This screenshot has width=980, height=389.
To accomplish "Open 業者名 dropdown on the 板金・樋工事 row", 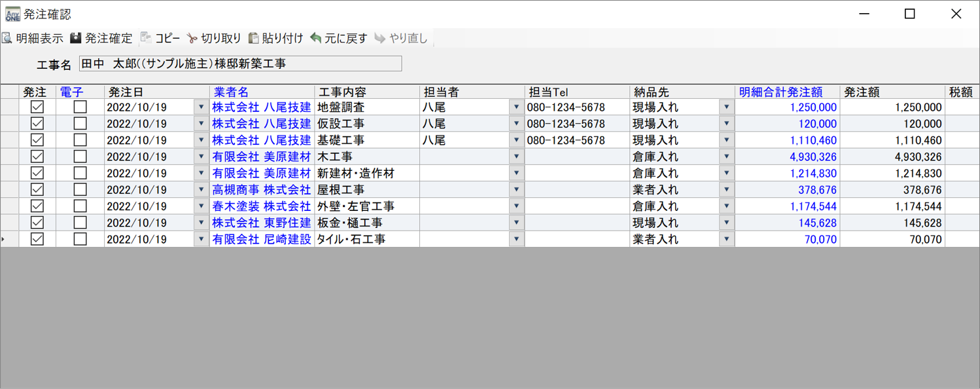I will [201, 222].
